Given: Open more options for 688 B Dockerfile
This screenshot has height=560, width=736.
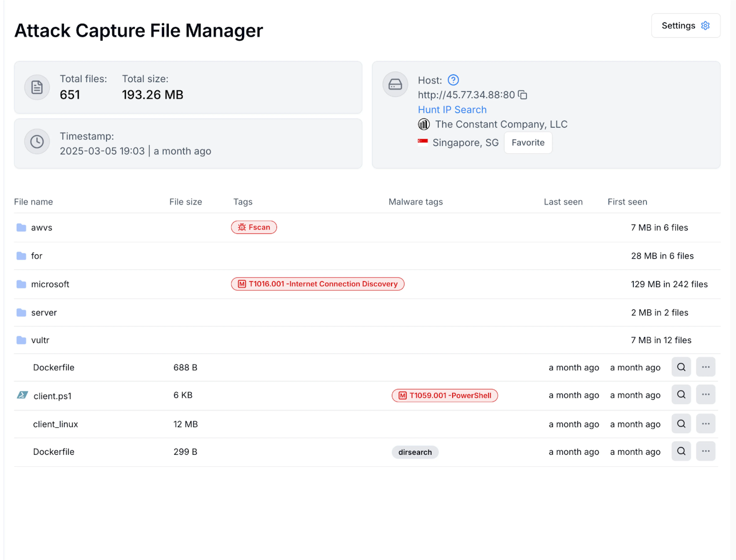Looking at the screenshot, I should point(706,367).
